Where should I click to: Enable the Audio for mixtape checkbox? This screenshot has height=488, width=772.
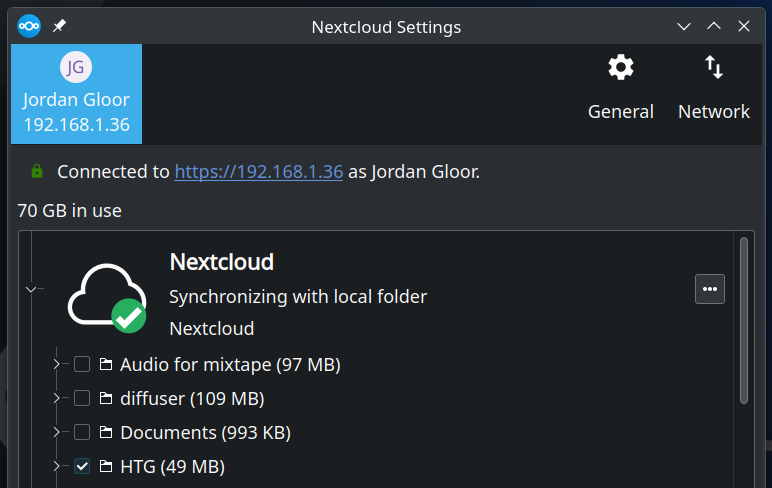pos(82,365)
